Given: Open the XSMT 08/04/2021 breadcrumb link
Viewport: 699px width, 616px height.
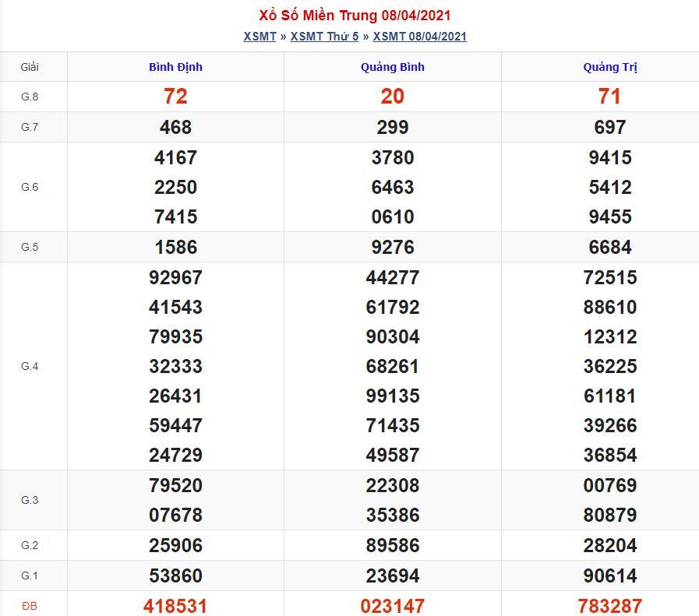Looking at the screenshot, I should (x=419, y=37).
